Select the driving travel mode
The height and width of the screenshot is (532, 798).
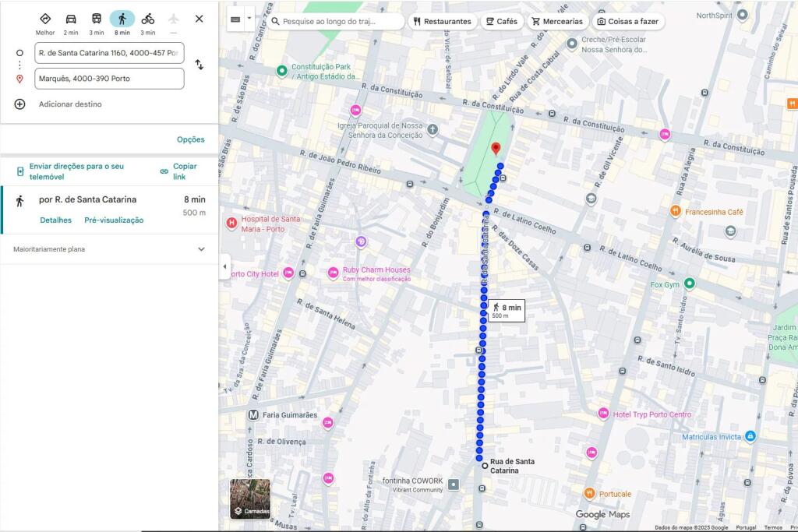pyautogui.click(x=71, y=19)
